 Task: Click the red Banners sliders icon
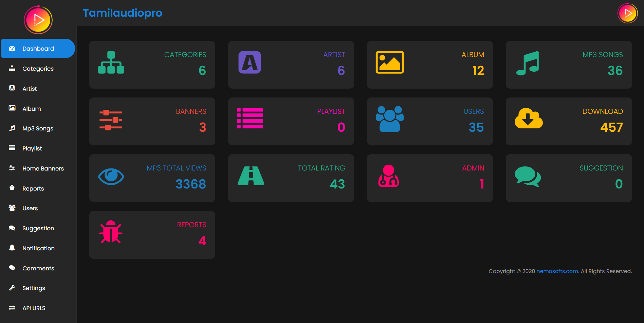111,120
